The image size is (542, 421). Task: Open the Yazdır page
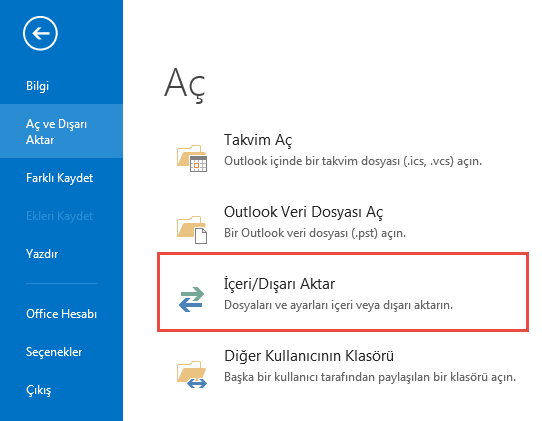(x=42, y=254)
